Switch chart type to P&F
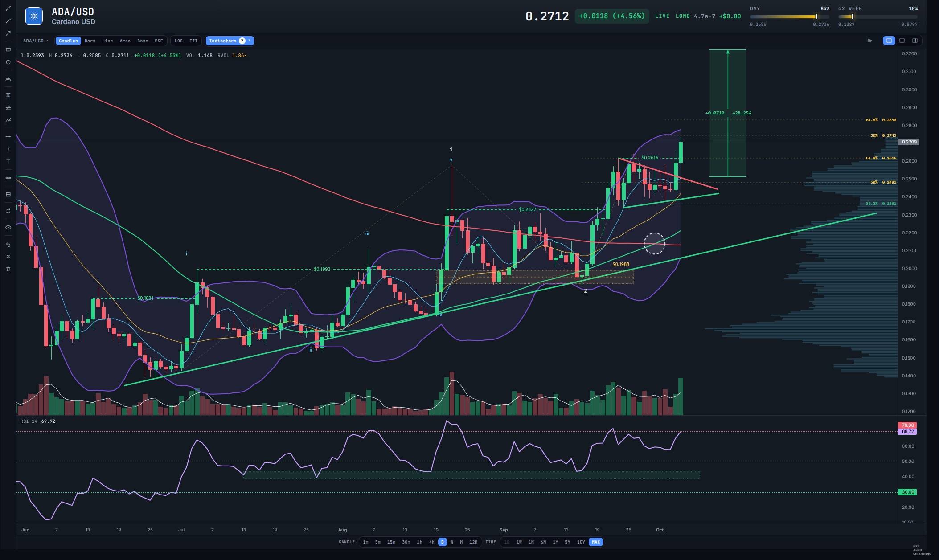Screen dimensions: 939x560 click(x=159, y=41)
